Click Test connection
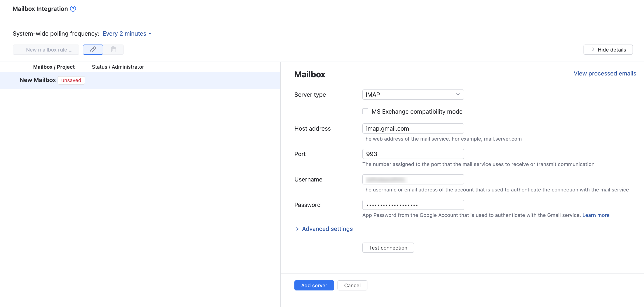The height and width of the screenshot is (307, 644). point(388,248)
